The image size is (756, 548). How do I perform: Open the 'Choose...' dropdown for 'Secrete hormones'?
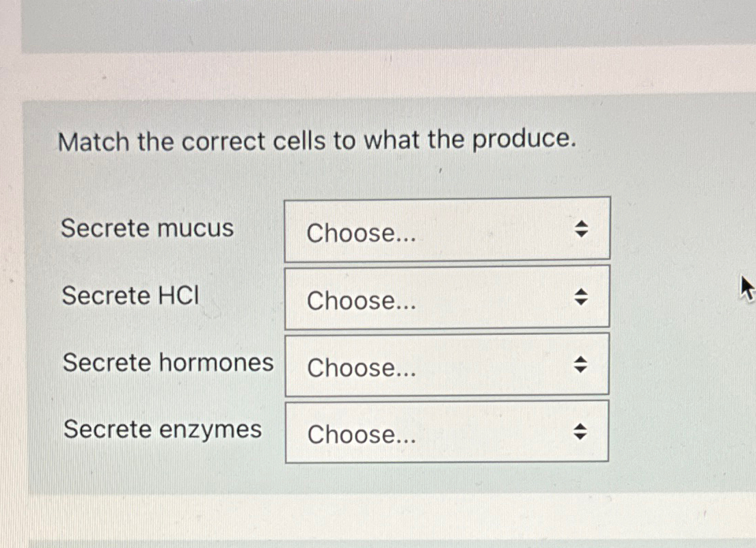tap(447, 364)
